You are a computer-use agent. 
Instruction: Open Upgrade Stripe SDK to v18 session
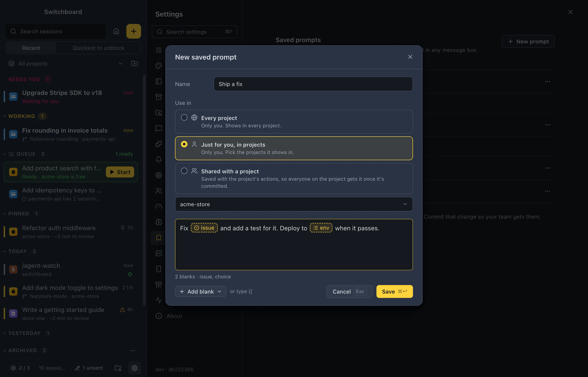point(71,97)
